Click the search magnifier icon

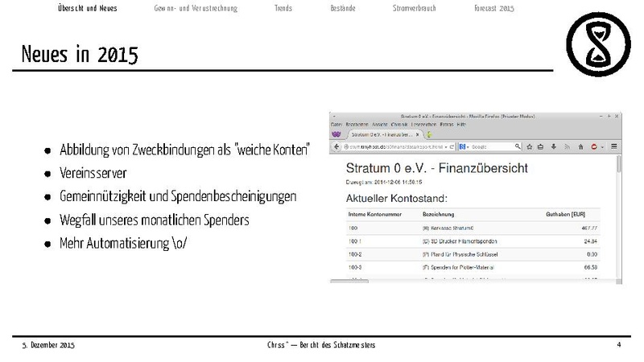[x=518, y=146]
